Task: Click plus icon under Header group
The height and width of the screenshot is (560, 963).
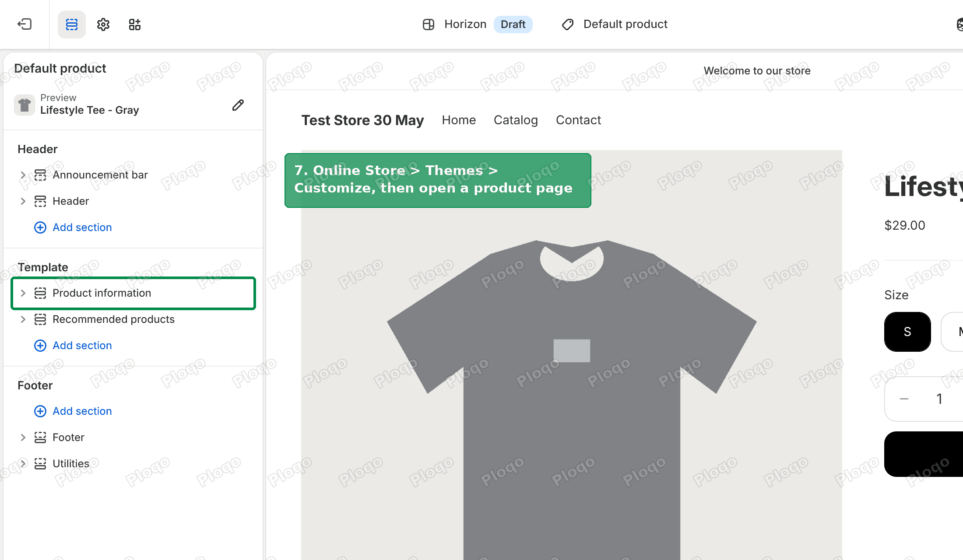Action: coord(40,227)
